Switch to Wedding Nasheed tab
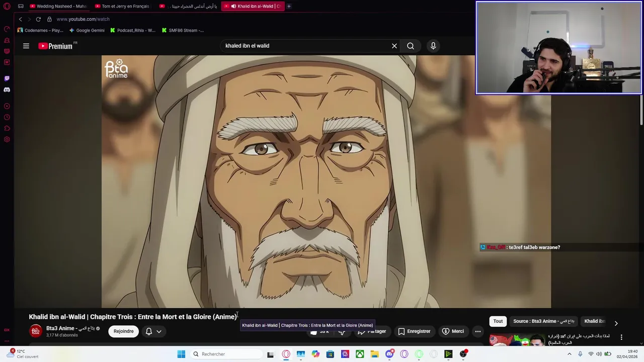Viewport: 644px width, 362px height. pos(58,6)
